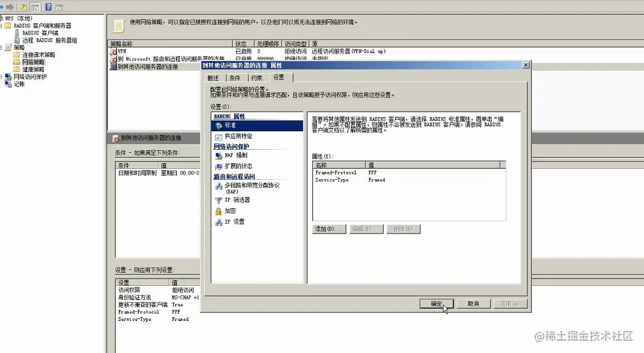This screenshot has width=644, height=353.
Task: Click the green Forward arrow in the toolbar
Action: (10, 7)
